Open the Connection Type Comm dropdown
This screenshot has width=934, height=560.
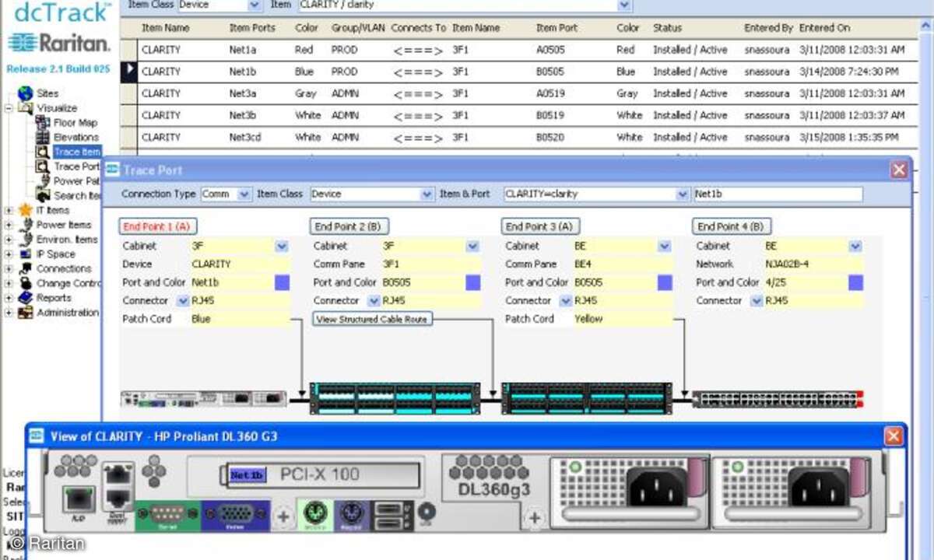pos(245,194)
